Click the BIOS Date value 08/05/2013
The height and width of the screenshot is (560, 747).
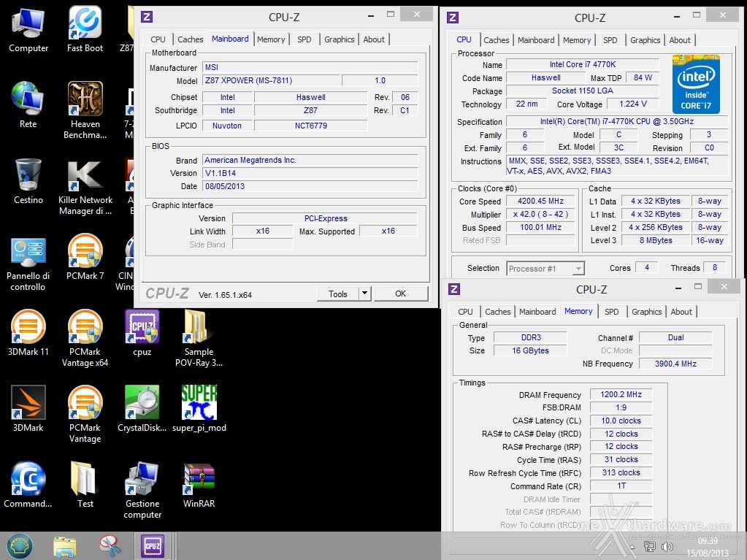pos(310,186)
